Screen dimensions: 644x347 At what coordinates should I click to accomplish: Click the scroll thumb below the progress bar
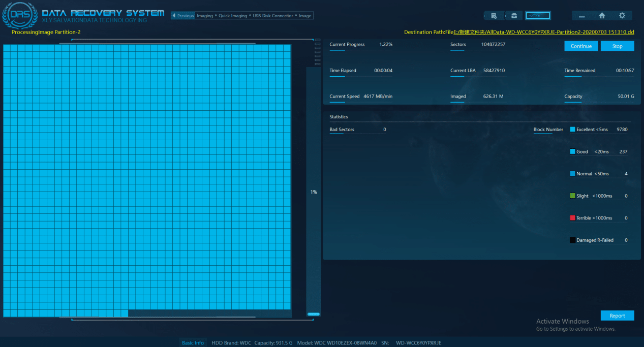tap(314, 314)
